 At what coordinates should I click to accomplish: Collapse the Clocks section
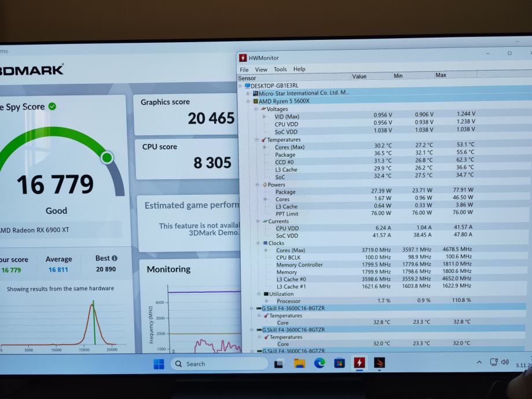point(258,243)
